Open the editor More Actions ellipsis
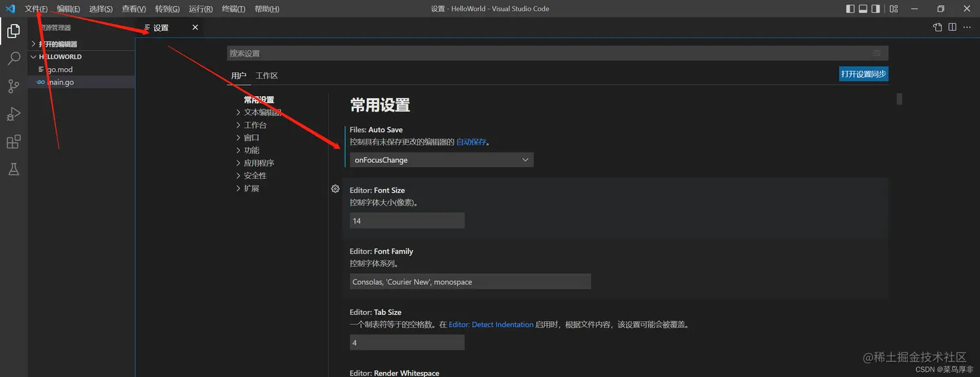Image resolution: width=980 pixels, height=377 pixels. (966, 27)
